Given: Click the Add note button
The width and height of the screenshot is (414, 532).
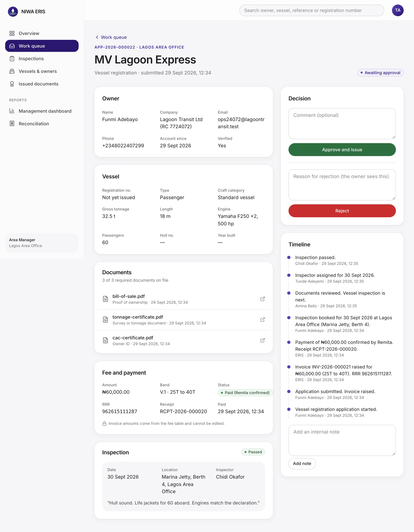Looking at the screenshot, I should point(302,464).
